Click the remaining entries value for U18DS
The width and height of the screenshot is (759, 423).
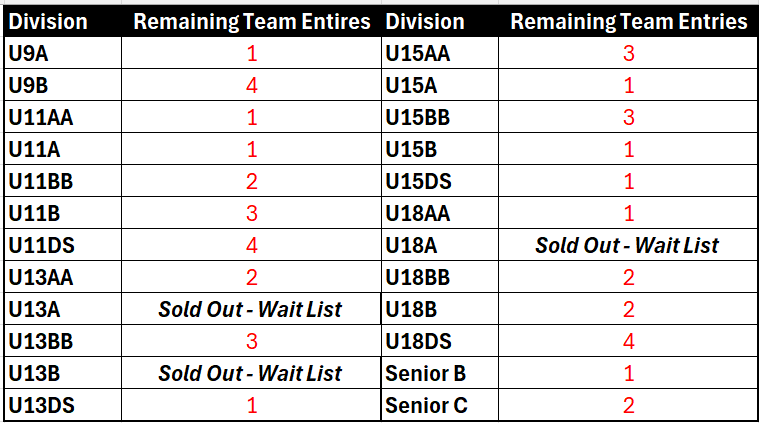pos(627,342)
